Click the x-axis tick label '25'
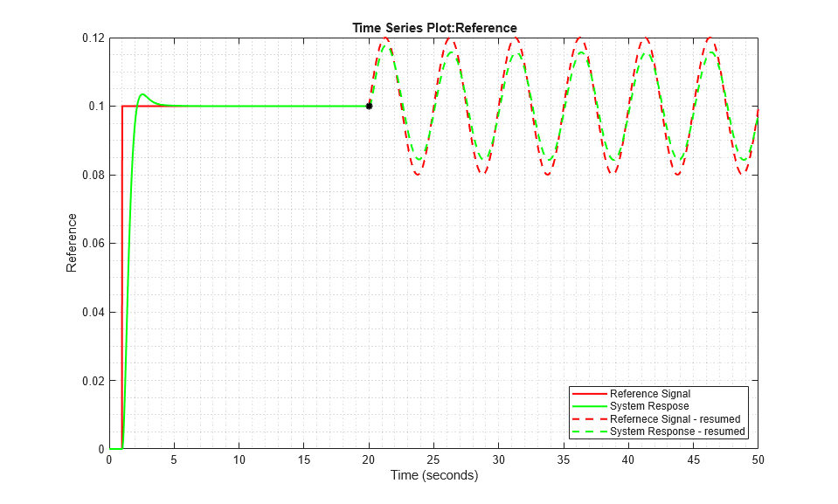This screenshot has width=838, height=504. [433, 459]
